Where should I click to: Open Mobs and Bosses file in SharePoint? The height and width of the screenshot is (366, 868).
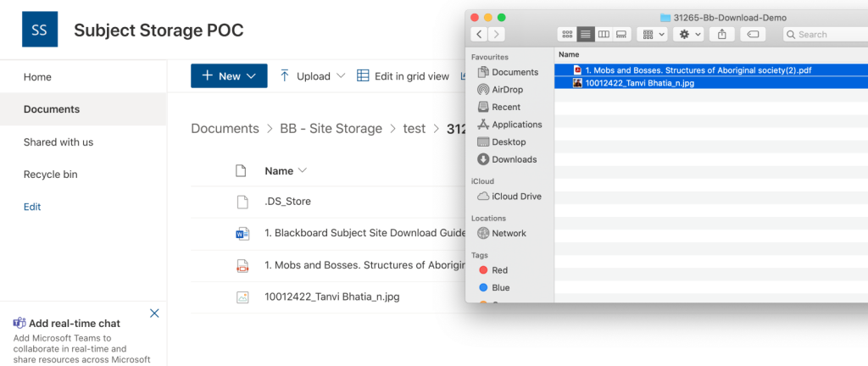point(364,265)
